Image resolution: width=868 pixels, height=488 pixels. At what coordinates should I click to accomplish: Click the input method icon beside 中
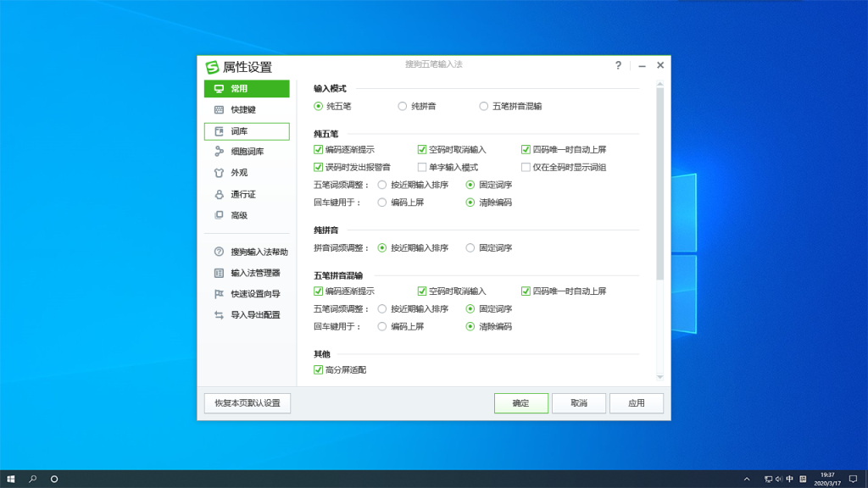[803, 480]
